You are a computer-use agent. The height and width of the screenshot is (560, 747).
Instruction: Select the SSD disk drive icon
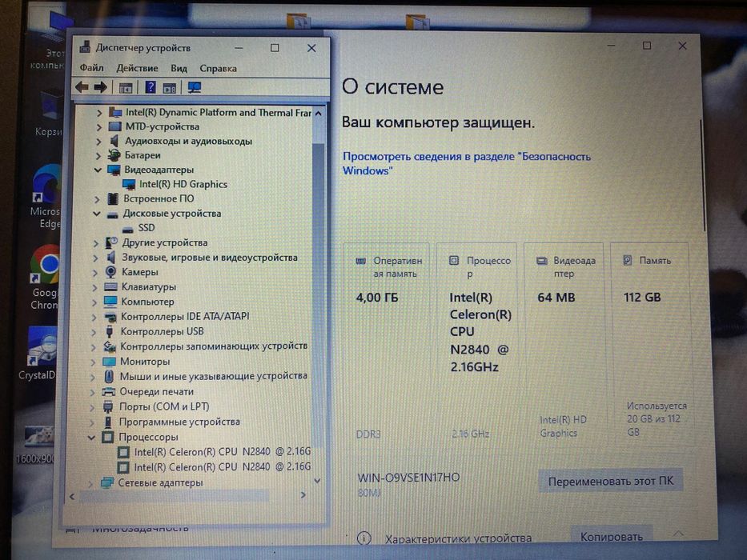point(127,229)
